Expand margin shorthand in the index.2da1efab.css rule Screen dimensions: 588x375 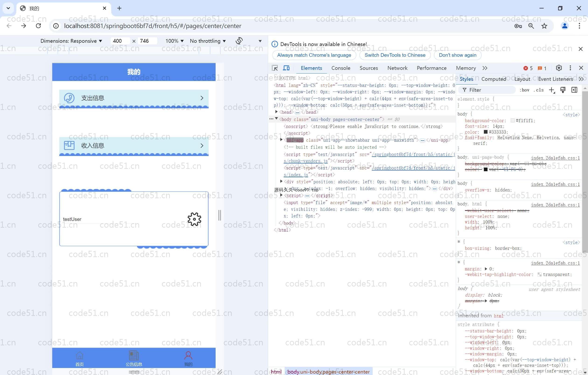[486, 269]
